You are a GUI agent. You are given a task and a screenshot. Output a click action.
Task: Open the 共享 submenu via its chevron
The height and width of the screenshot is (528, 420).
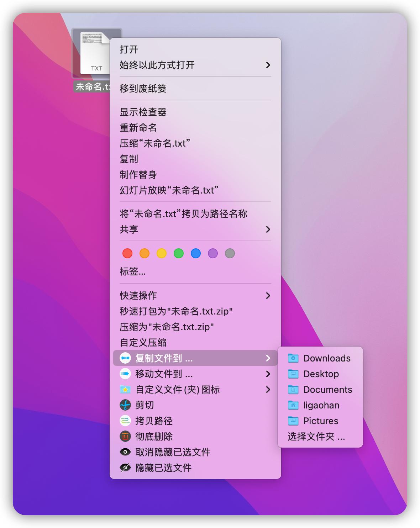click(x=269, y=230)
